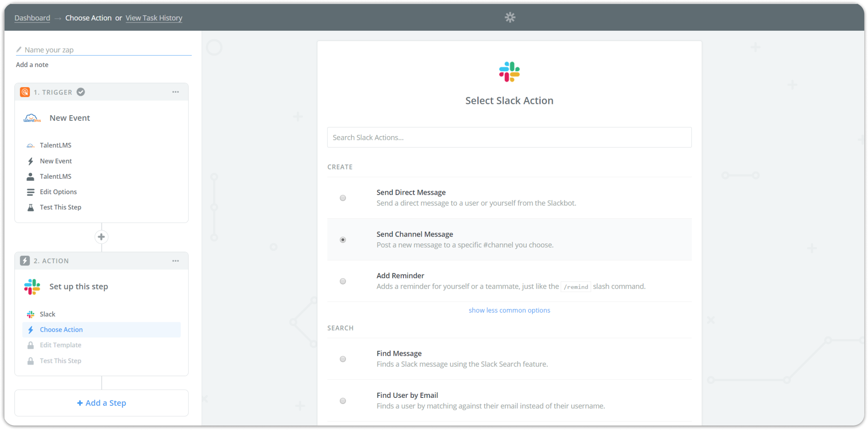Image resolution: width=868 pixels, height=430 pixels.
Task: Click the person icon beside TalentLMS account
Action: coord(31,176)
